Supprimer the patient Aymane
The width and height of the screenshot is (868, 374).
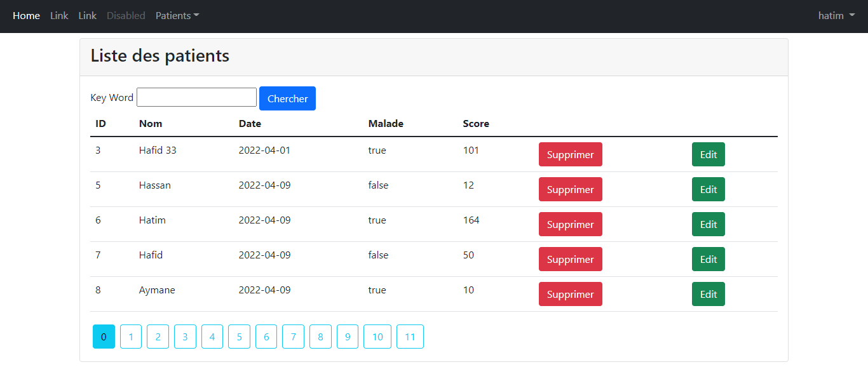point(570,294)
